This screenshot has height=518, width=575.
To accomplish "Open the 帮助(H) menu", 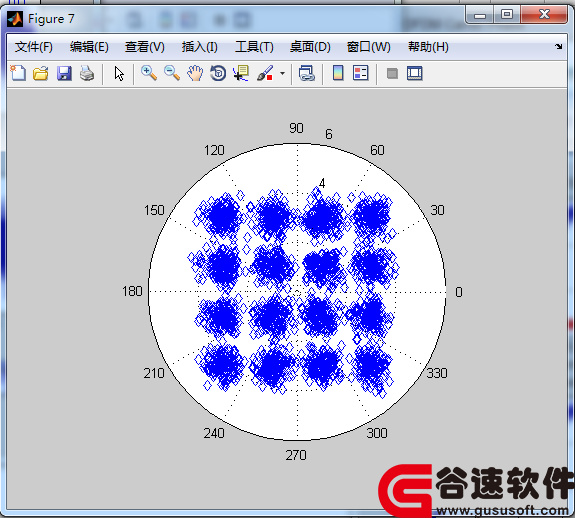I will click(428, 47).
